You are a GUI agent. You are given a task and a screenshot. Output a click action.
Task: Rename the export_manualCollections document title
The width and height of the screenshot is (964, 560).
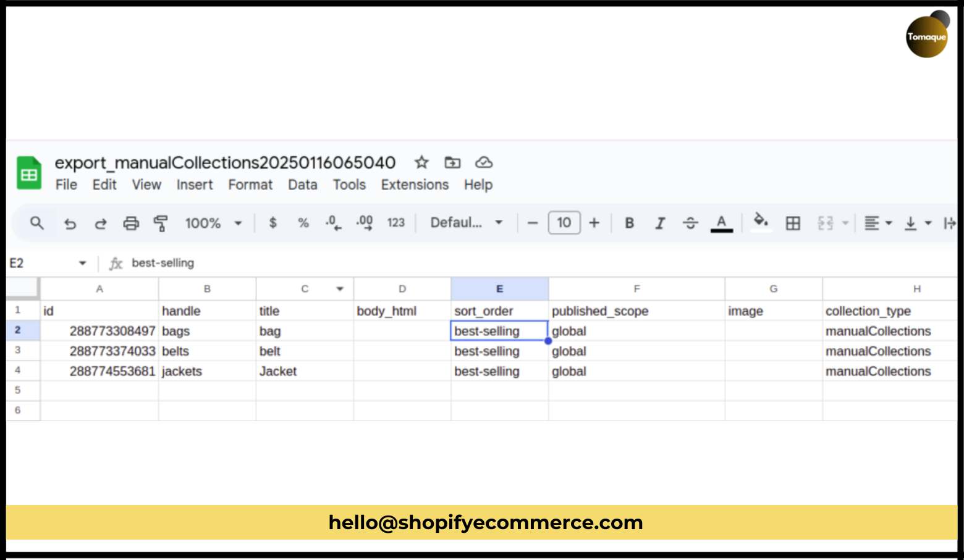(x=225, y=162)
